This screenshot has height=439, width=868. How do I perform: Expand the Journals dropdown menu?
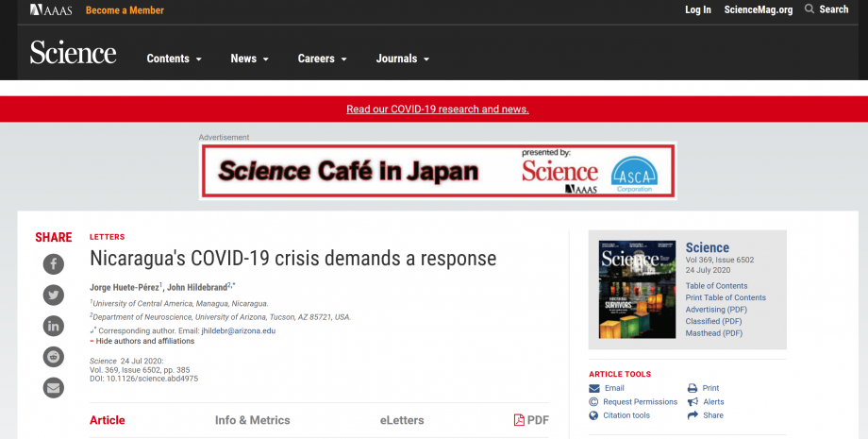click(x=402, y=59)
